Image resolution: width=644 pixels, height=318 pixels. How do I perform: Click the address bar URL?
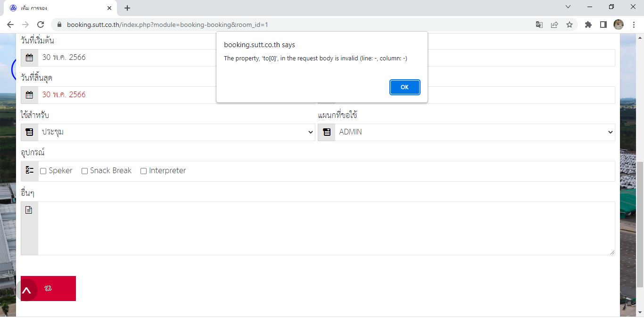click(x=167, y=25)
